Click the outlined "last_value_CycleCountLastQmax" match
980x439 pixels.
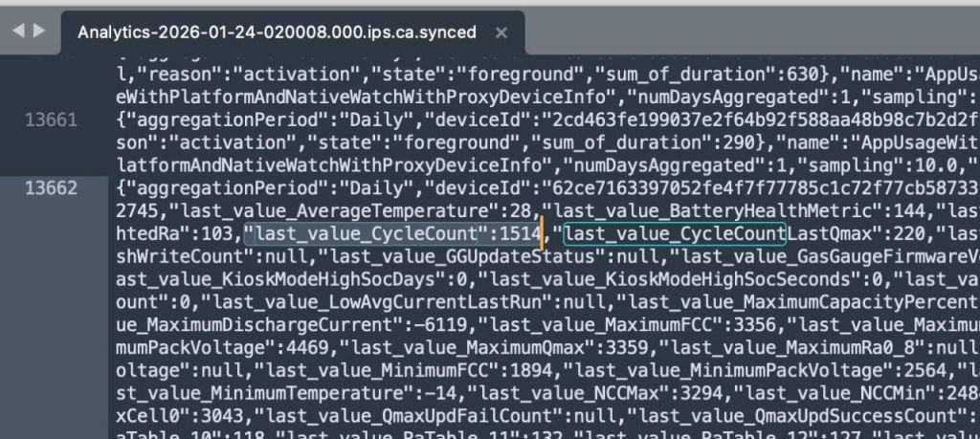675,233
